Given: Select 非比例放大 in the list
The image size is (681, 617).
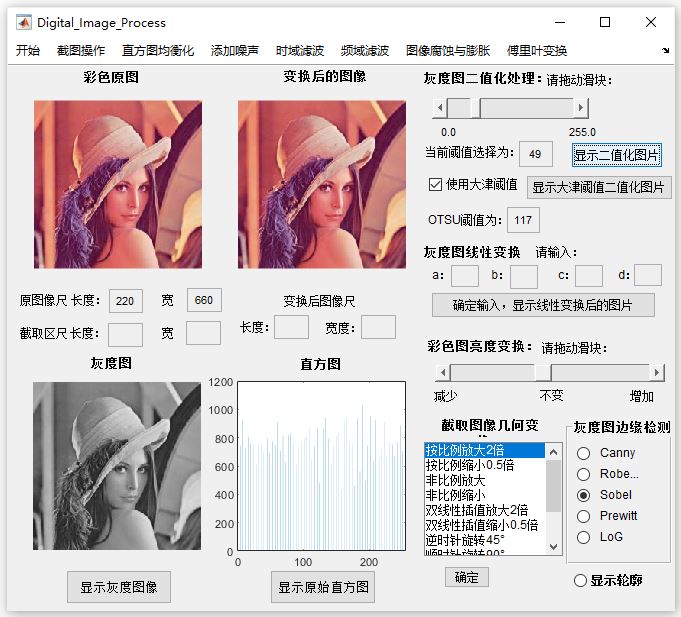Looking at the screenshot, I should (x=484, y=480).
